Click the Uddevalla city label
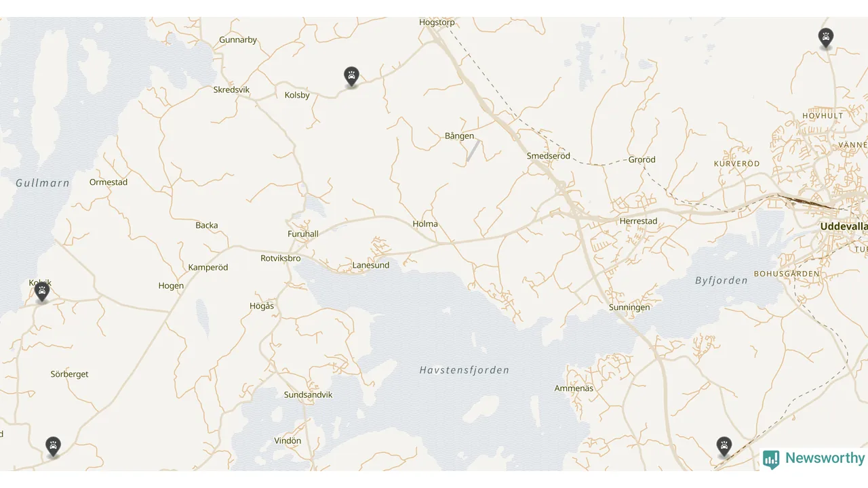This screenshot has width=868, height=488. (844, 226)
